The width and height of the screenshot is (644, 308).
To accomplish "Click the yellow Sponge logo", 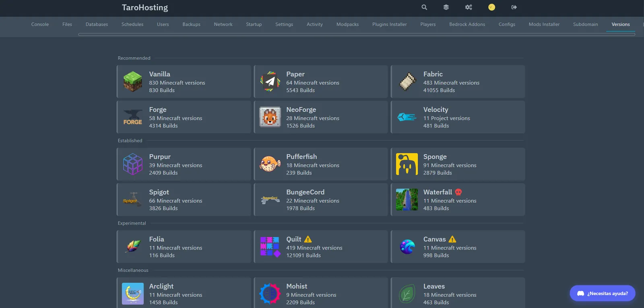I will tap(407, 164).
